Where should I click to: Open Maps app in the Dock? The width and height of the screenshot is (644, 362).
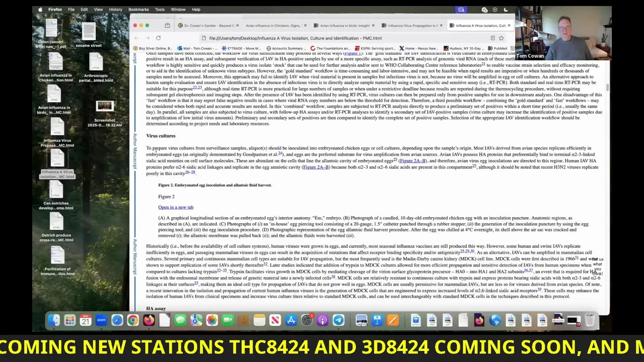[x=196, y=320]
